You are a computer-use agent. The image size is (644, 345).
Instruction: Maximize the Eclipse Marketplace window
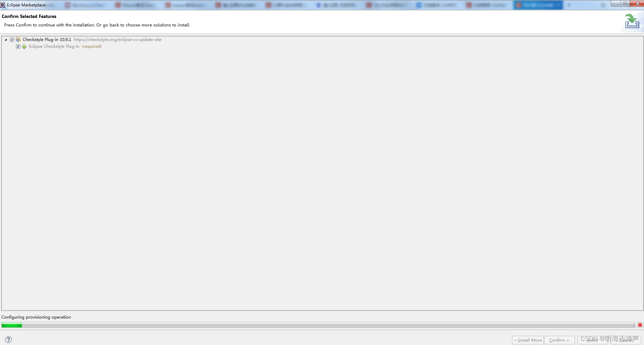(x=625, y=3)
